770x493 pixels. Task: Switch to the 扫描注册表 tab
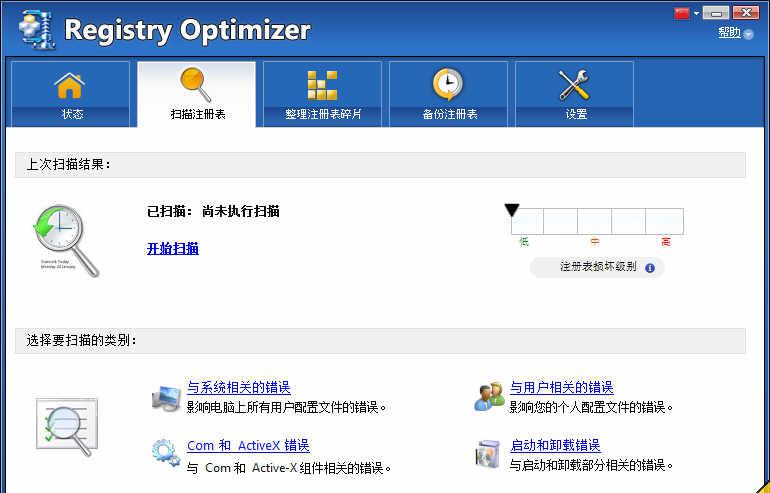pos(196,94)
